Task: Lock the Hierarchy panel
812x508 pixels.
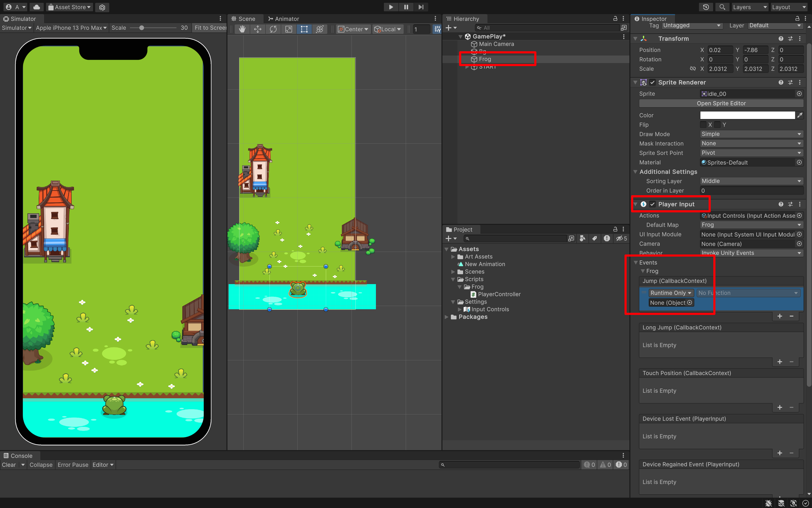Action: pyautogui.click(x=615, y=19)
